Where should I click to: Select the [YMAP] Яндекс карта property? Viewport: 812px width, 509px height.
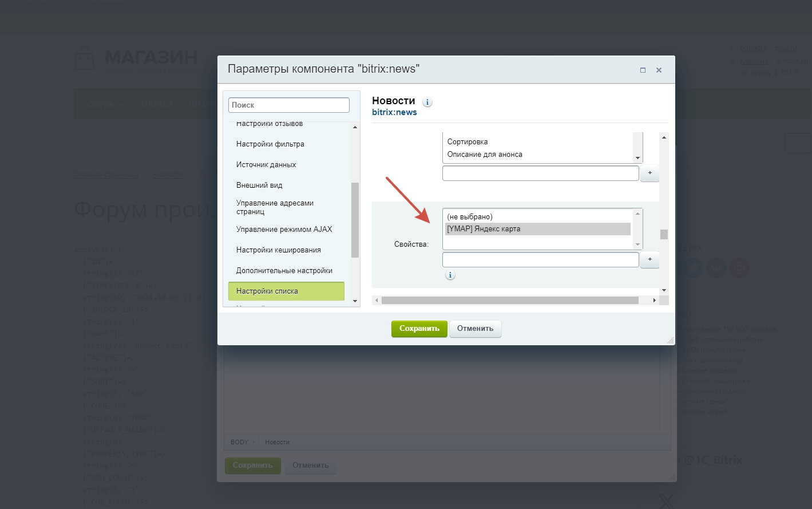coord(538,229)
